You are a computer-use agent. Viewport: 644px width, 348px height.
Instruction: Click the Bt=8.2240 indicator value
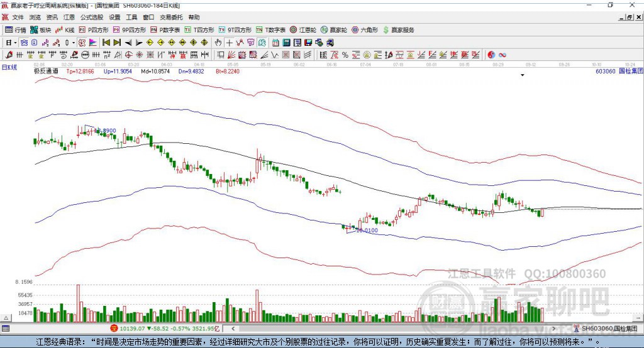[x=228, y=72]
